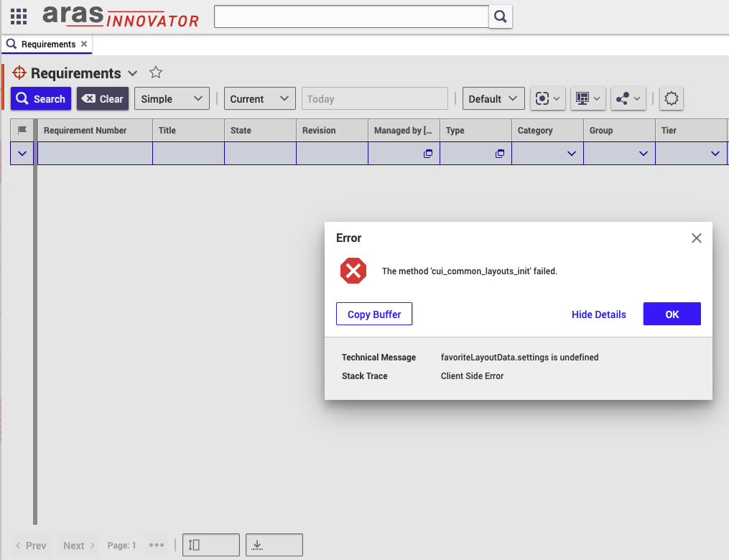Click the flag column header icon
729x560 pixels.
click(22, 130)
